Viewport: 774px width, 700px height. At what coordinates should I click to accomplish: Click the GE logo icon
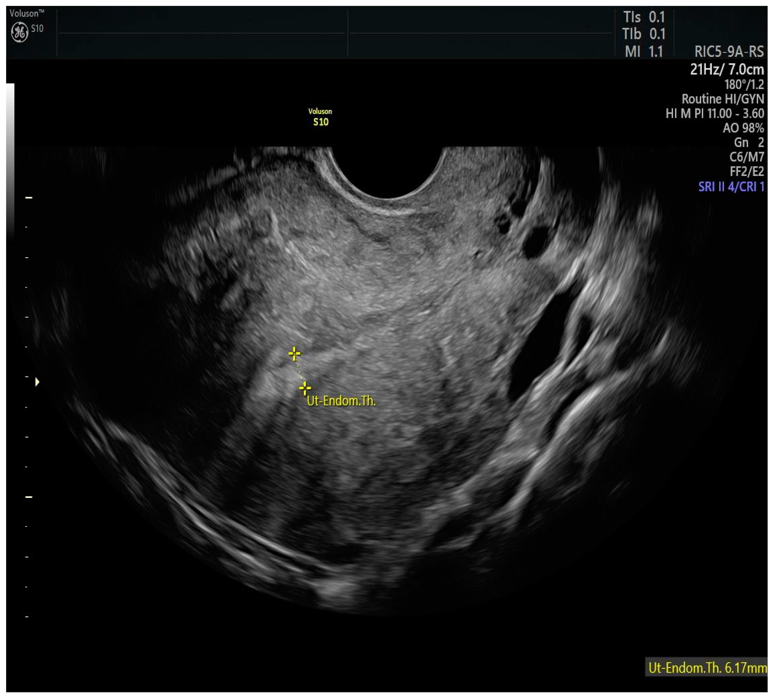19,32
